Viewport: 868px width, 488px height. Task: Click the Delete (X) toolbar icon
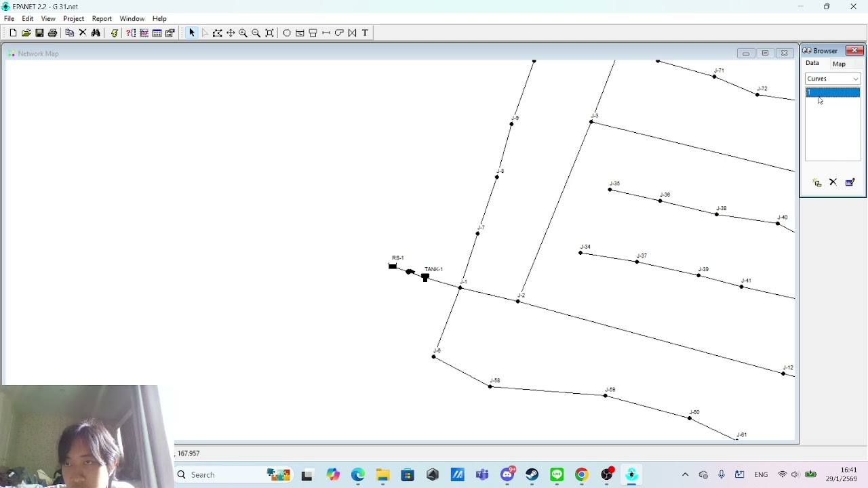[x=83, y=33]
